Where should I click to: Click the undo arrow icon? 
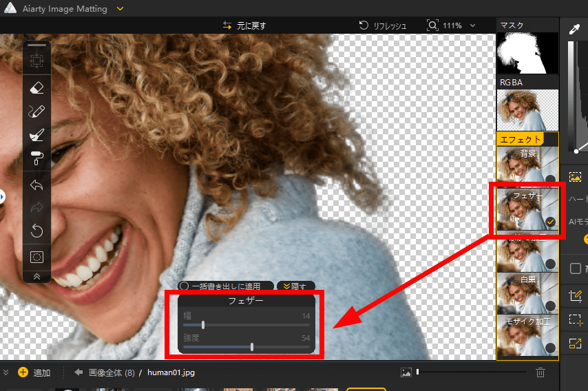37,184
